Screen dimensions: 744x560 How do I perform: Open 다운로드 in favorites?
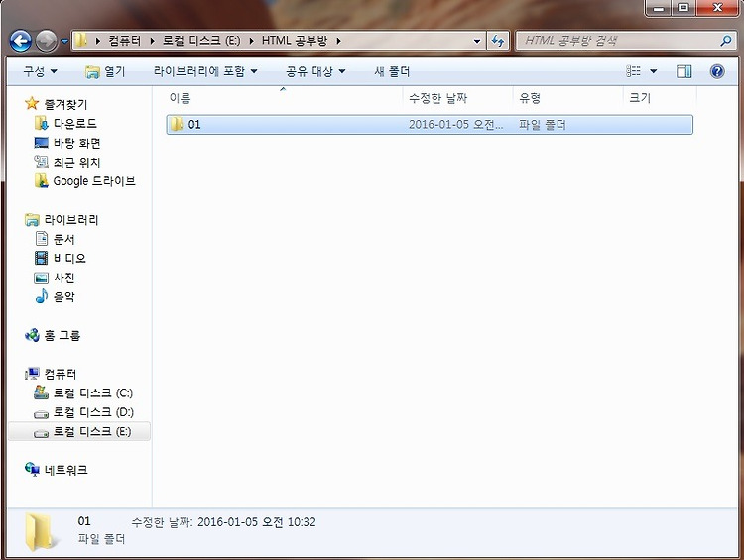coord(75,124)
